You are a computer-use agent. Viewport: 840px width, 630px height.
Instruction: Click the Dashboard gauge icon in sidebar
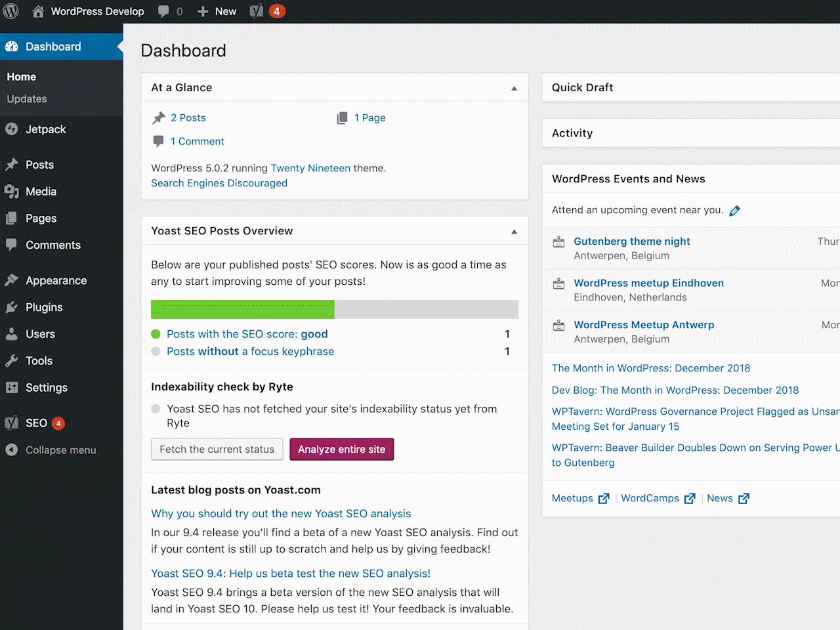(x=12, y=47)
